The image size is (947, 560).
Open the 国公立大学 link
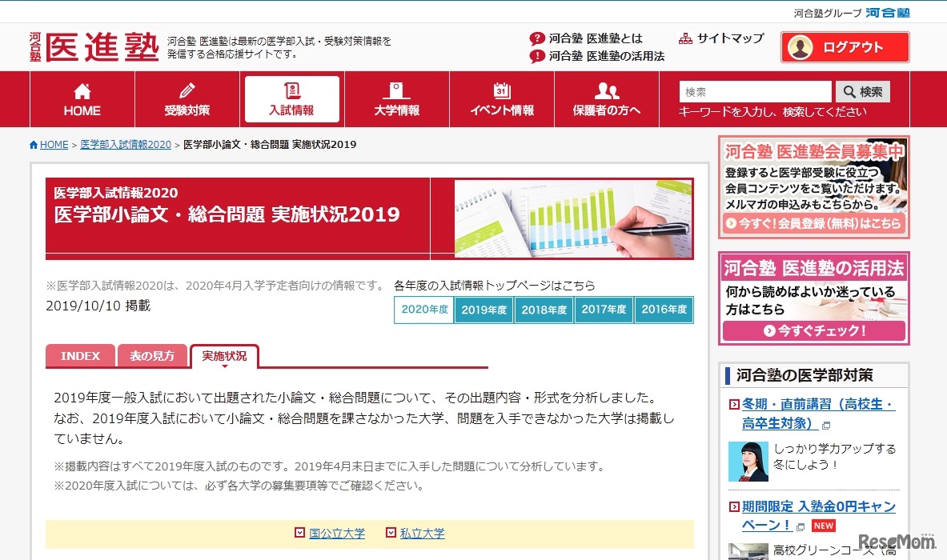[335, 533]
